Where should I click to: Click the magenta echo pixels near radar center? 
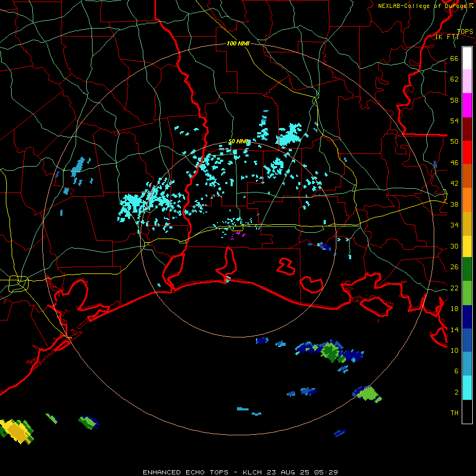[x=239, y=235]
